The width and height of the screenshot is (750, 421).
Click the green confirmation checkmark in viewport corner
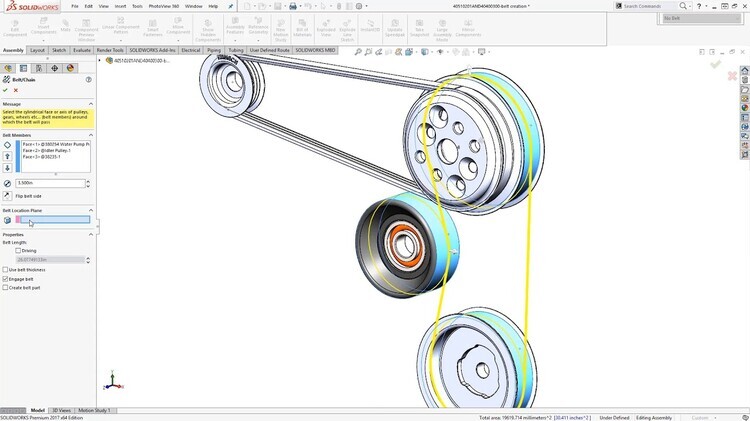pos(715,65)
